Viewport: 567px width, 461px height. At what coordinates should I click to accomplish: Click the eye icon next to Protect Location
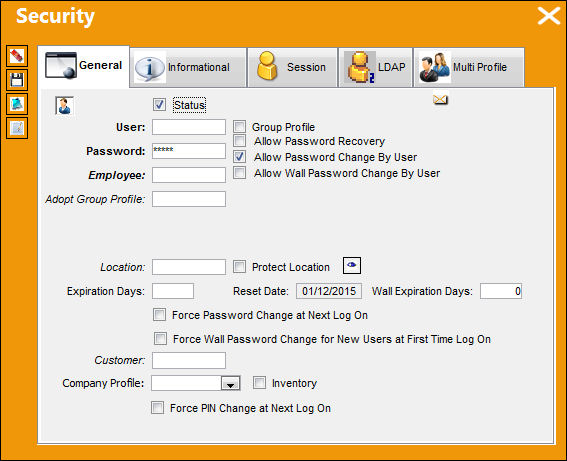(x=351, y=265)
